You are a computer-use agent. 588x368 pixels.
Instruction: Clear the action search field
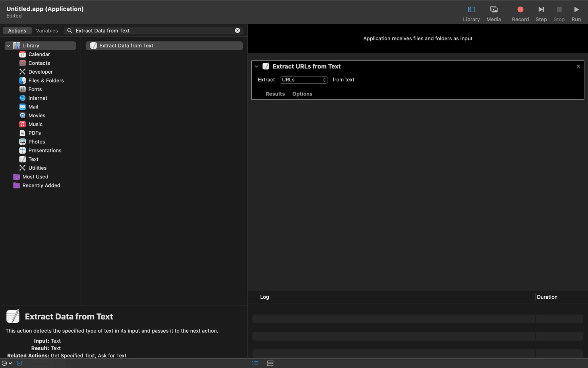pyautogui.click(x=237, y=30)
